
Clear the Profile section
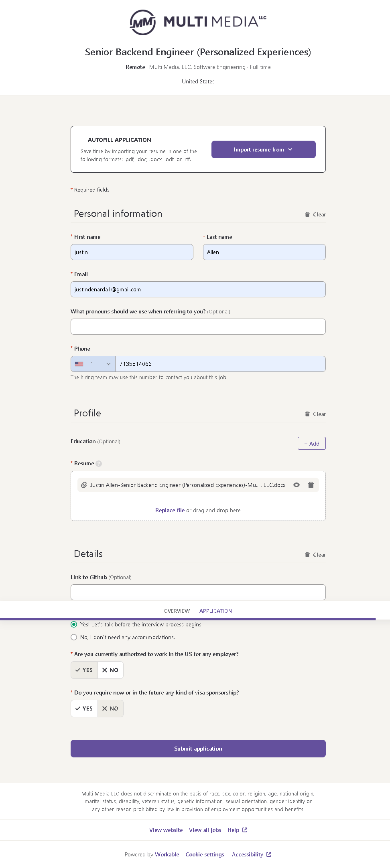tap(315, 414)
